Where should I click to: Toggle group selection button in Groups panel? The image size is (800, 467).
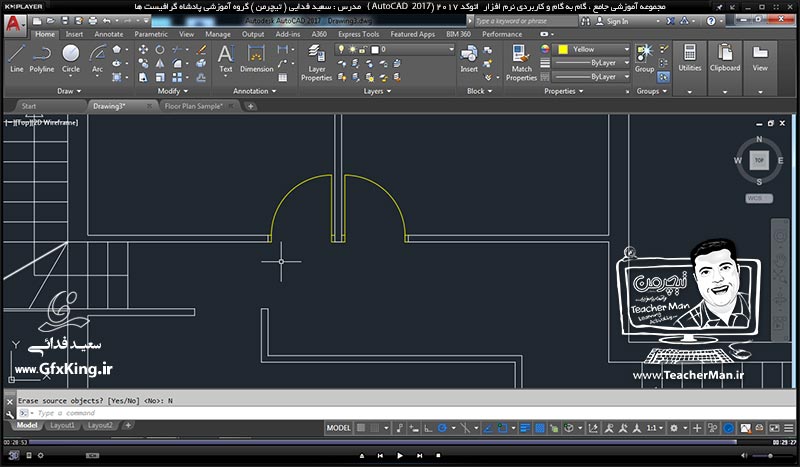(664, 77)
